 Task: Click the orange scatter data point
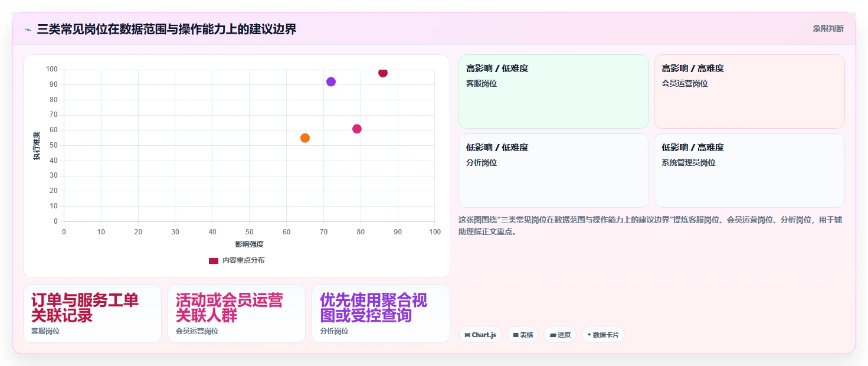305,138
